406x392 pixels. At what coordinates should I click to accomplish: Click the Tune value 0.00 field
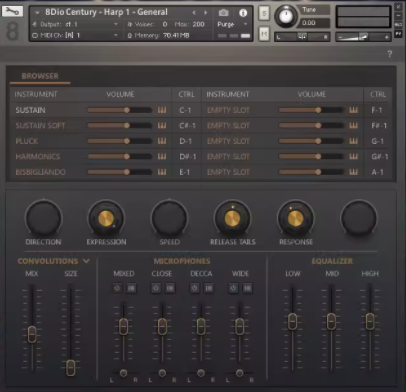[x=314, y=23]
